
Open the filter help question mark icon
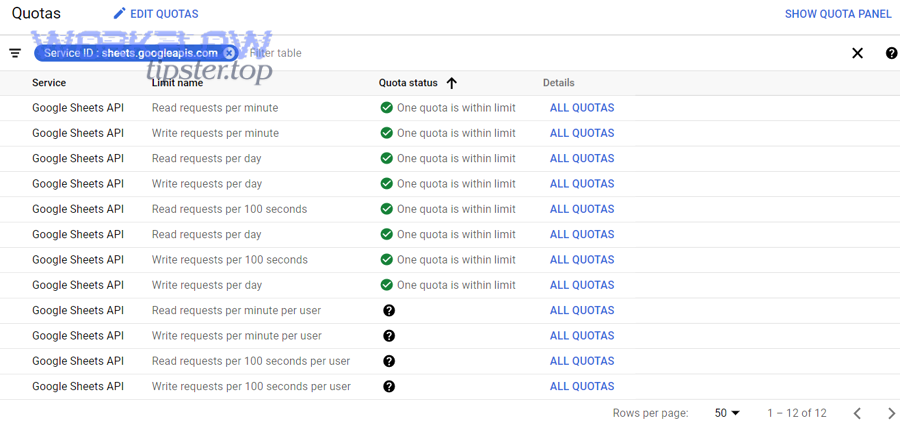click(x=891, y=53)
